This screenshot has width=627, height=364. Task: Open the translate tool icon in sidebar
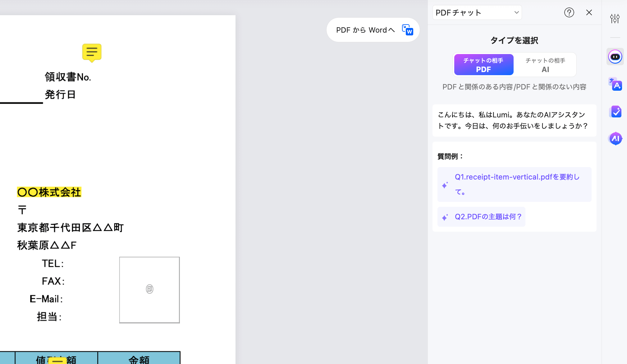615,84
